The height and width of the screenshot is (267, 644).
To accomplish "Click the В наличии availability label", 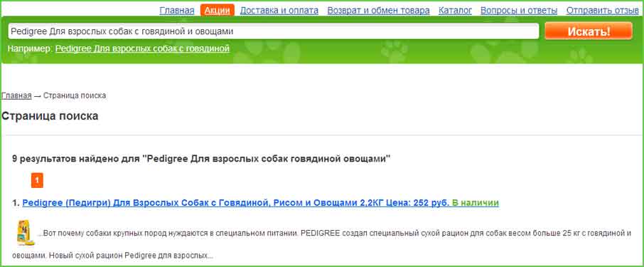I will pyautogui.click(x=476, y=203).
